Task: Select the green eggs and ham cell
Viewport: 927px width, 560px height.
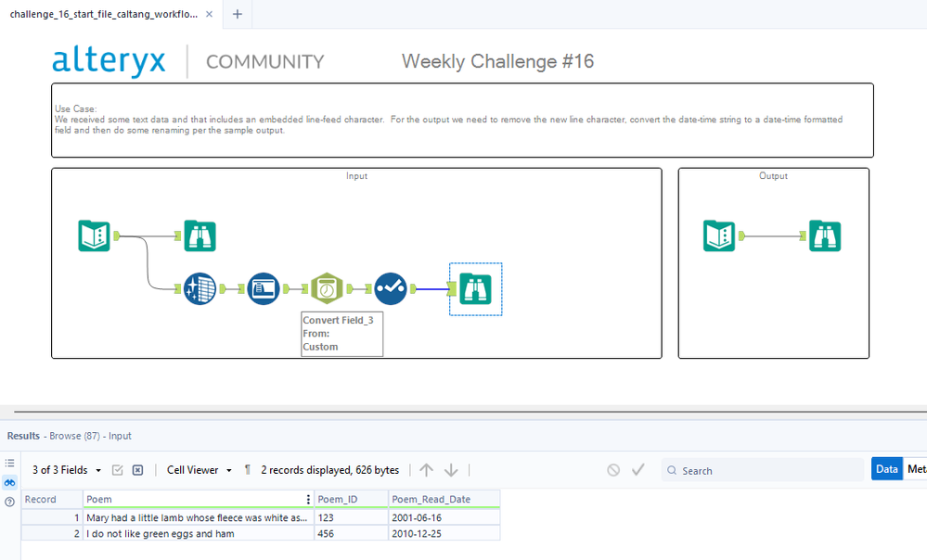Action: pyautogui.click(x=198, y=533)
